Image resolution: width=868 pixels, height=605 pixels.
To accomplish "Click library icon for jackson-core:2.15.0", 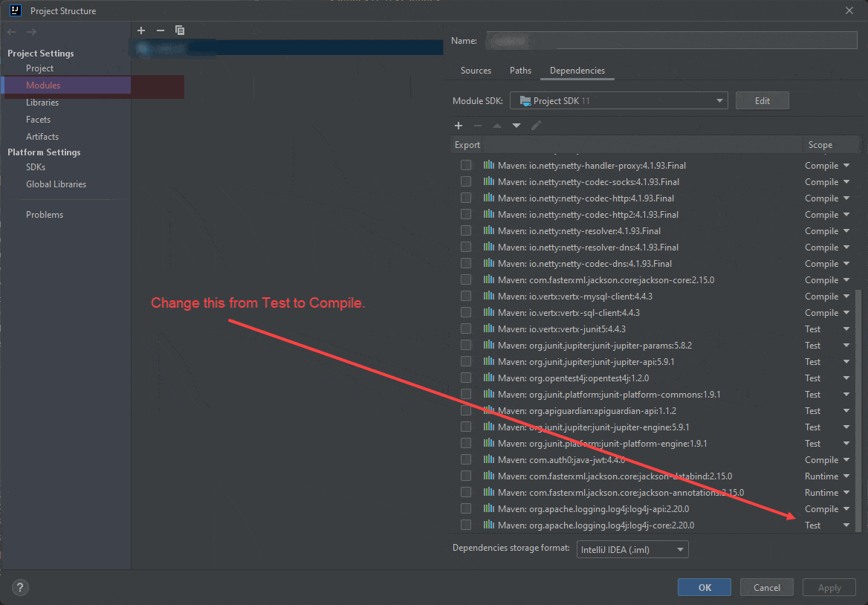I will [x=489, y=279].
